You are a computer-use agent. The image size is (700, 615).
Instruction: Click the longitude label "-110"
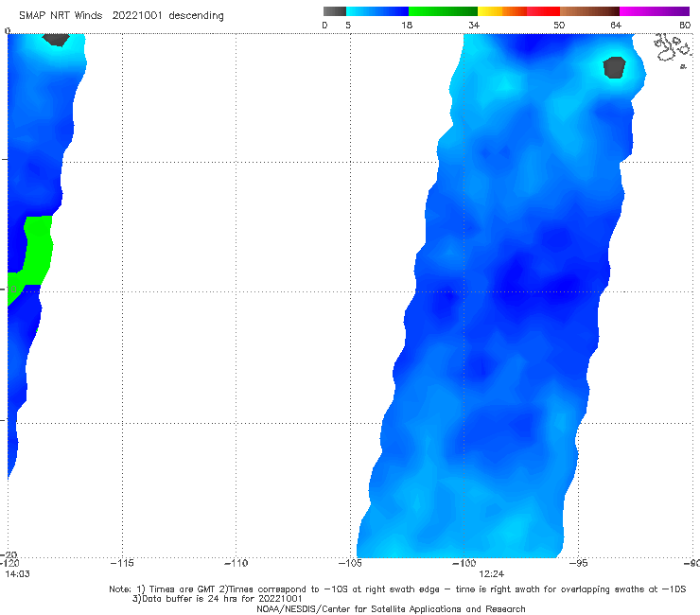236,563
